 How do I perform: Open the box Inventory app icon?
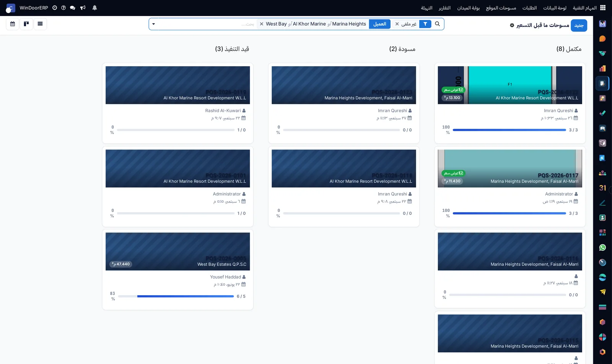point(602,143)
